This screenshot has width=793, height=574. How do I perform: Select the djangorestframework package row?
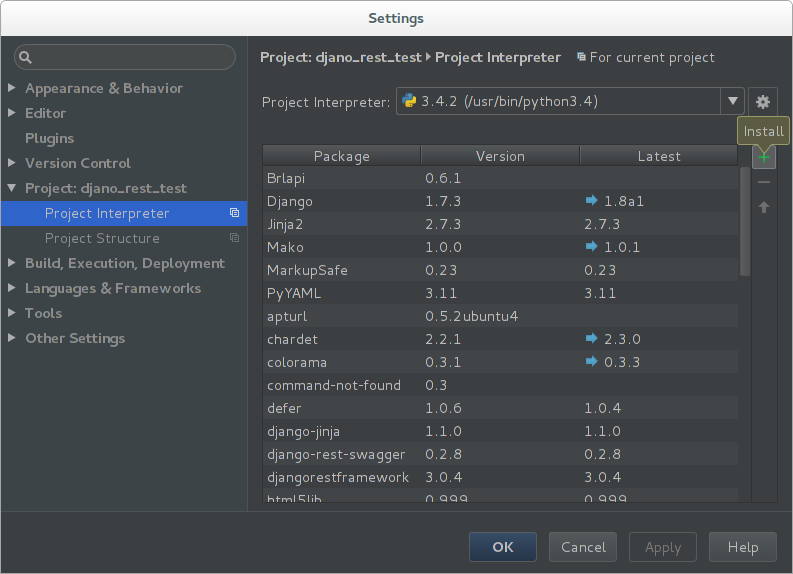[500, 477]
